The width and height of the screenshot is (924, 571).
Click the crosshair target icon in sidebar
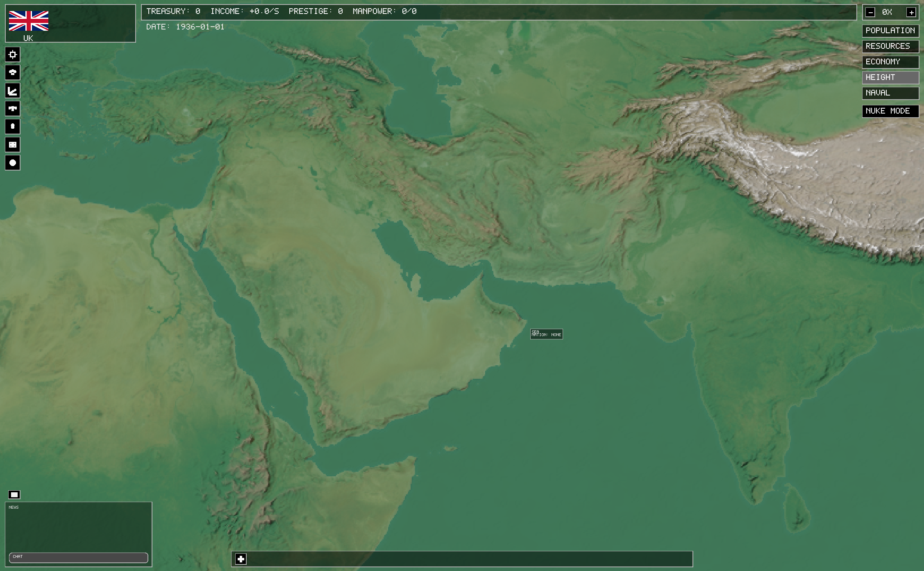pos(13,55)
